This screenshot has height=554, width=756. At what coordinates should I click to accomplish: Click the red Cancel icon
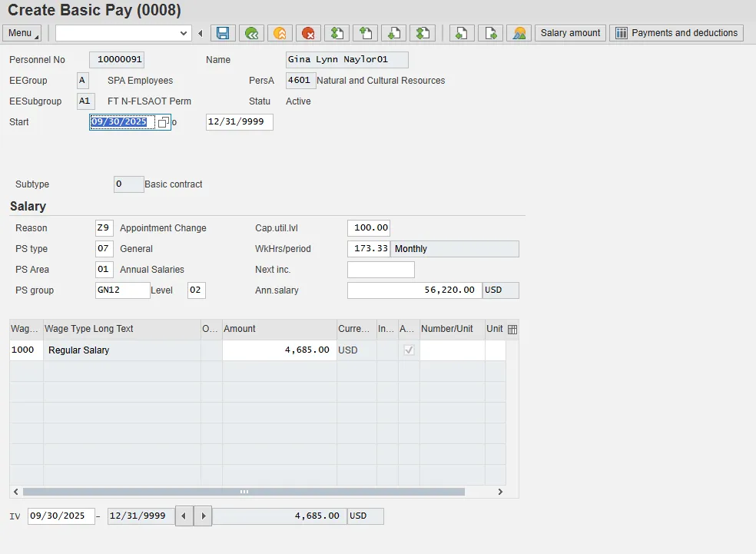[x=308, y=33]
